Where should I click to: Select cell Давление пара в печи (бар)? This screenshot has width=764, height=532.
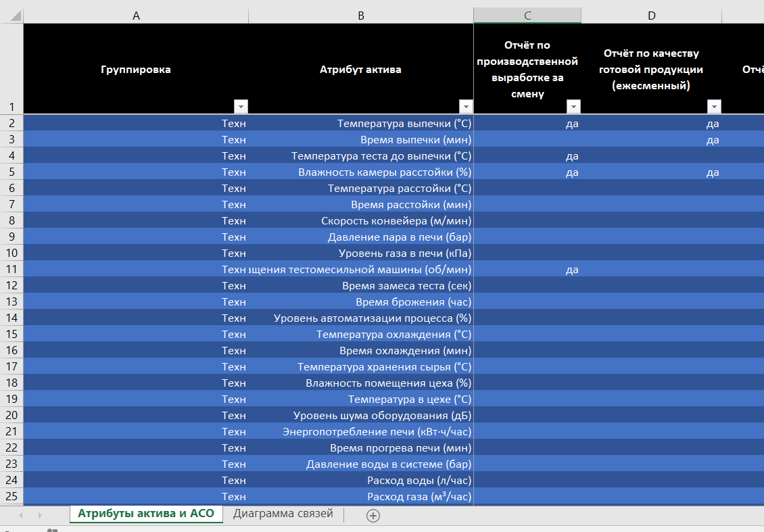(x=361, y=237)
